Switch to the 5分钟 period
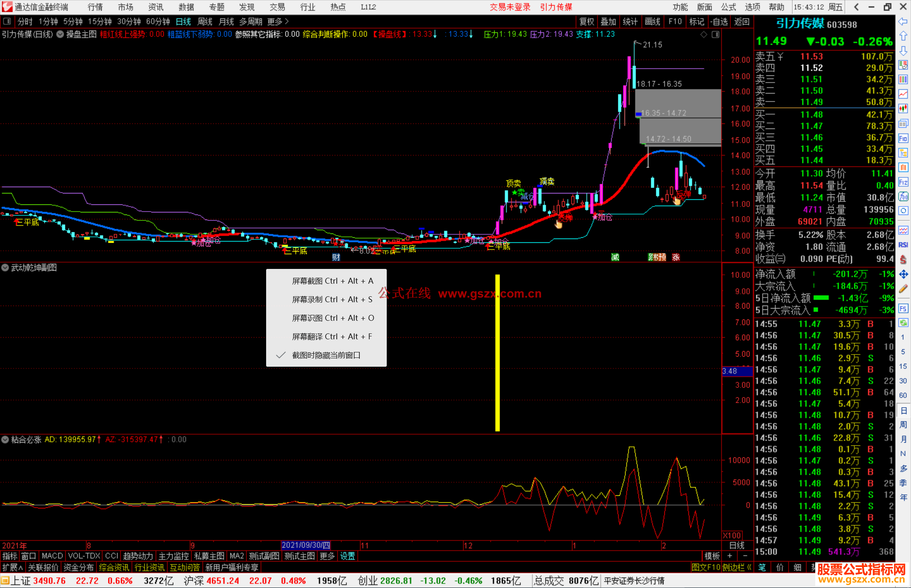The width and height of the screenshot is (911, 588). click(x=73, y=21)
